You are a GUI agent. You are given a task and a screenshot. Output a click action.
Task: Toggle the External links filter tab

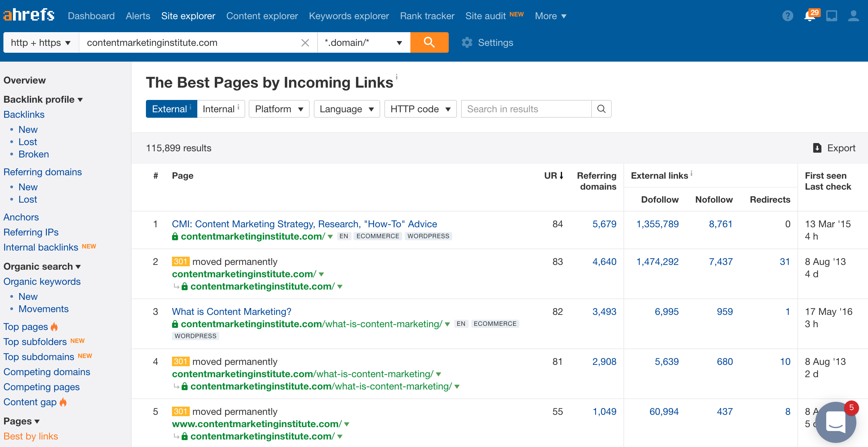(170, 109)
